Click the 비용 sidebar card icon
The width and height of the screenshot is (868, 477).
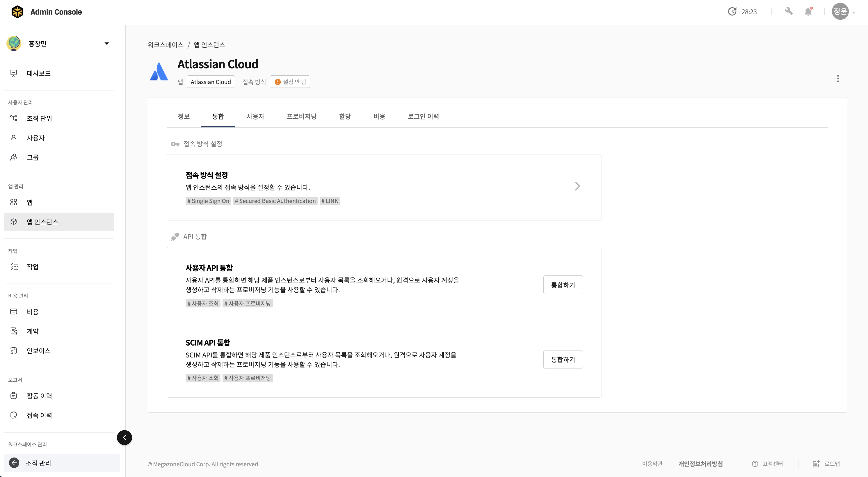(x=13, y=312)
